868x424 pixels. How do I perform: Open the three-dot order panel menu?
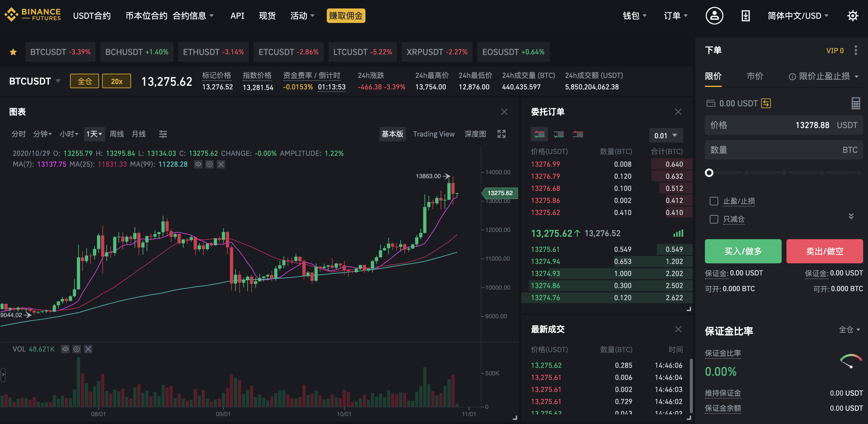[856, 50]
